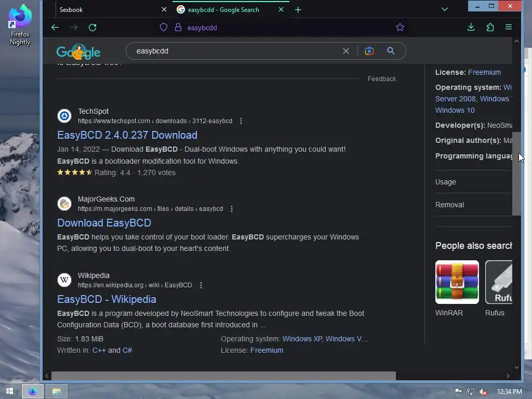Click the scrollbar down arrow
This screenshot has height=399, width=532.
516,367
